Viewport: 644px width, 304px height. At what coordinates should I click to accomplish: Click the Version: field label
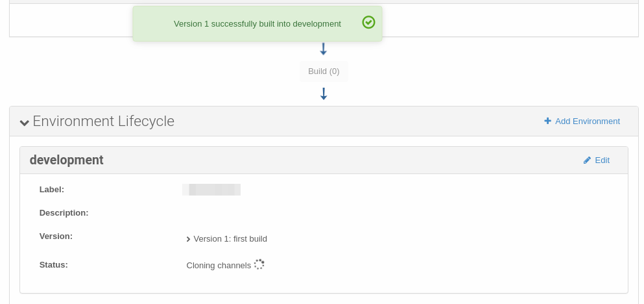point(56,236)
